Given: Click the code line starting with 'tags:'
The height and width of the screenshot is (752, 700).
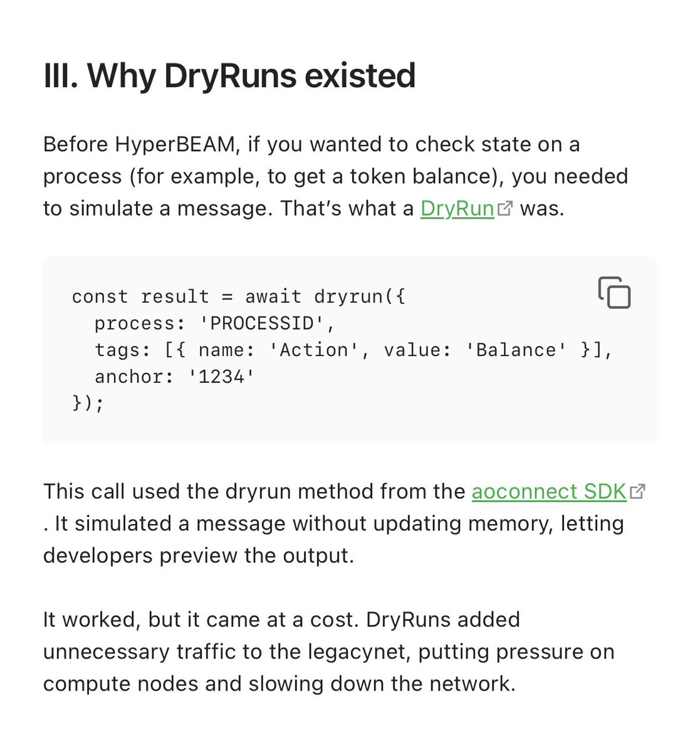Looking at the screenshot, I should pyautogui.click(x=353, y=350).
